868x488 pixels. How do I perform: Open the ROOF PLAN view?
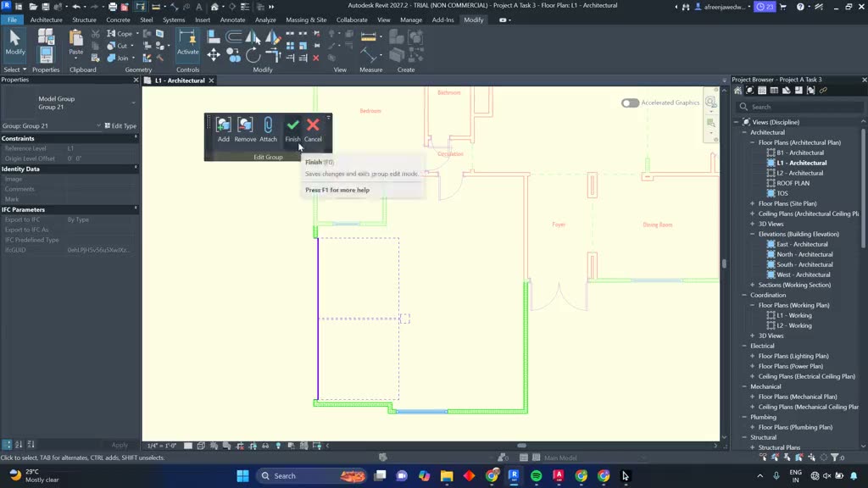tap(793, 183)
